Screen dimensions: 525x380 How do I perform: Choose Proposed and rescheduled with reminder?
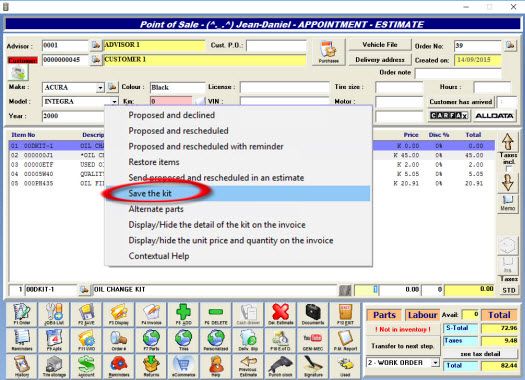[206, 147]
